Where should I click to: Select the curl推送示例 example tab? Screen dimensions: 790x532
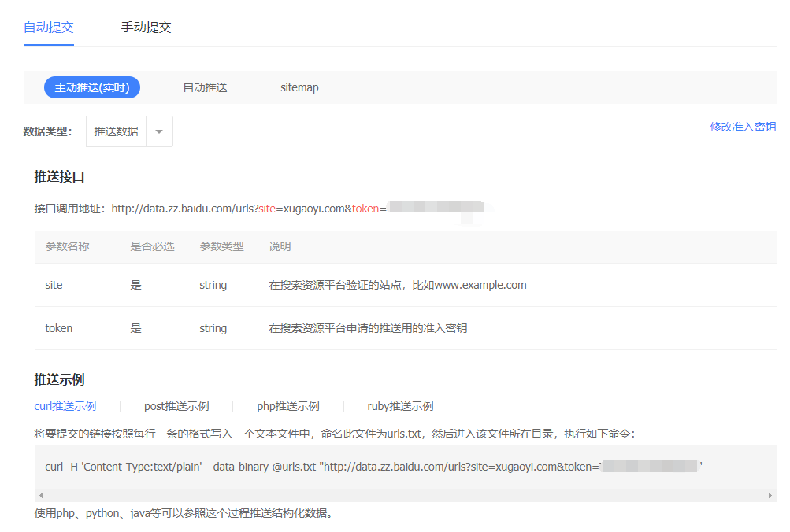click(x=65, y=406)
